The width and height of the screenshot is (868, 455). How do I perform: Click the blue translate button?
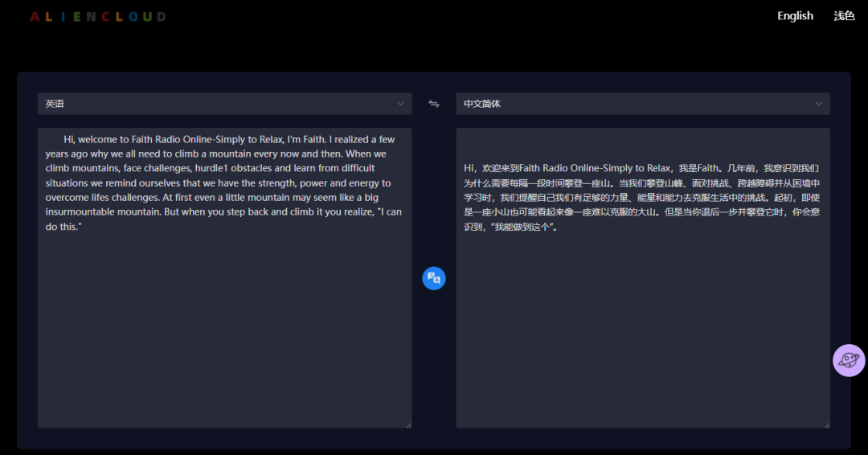coord(434,278)
